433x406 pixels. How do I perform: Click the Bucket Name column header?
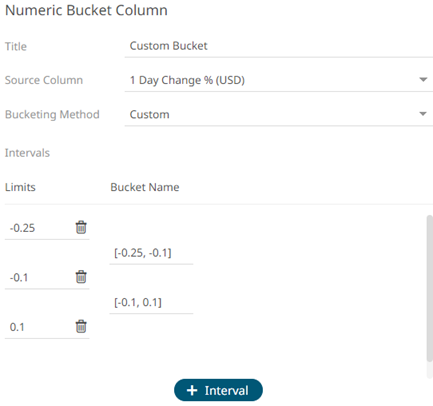[145, 187]
